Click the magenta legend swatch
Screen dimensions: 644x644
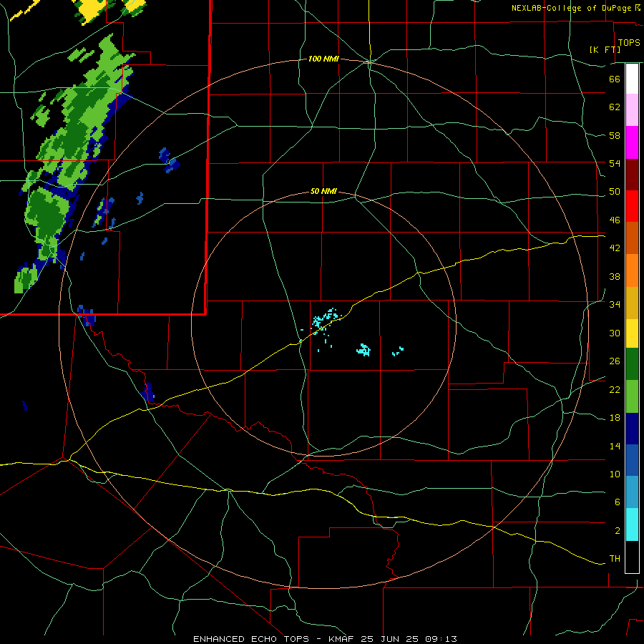click(x=632, y=142)
